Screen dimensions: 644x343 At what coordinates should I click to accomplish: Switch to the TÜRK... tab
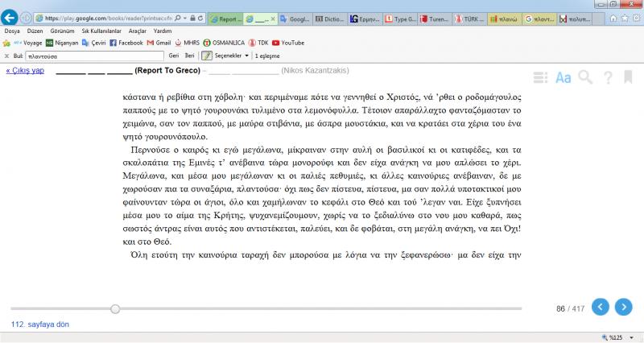coord(470,19)
